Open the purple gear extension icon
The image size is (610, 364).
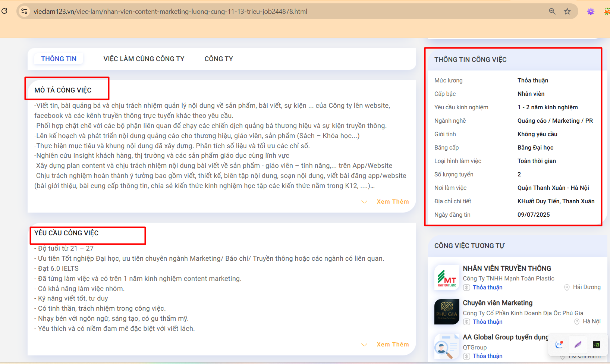[591, 11]
